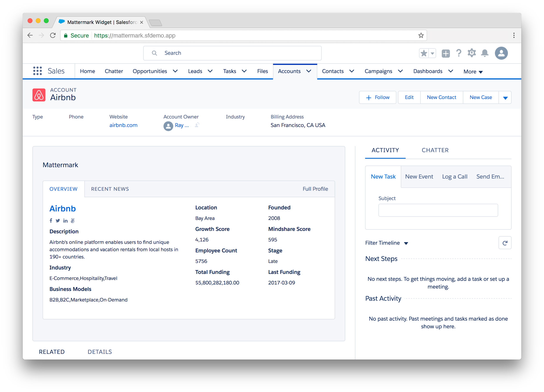The width and height of the screenshot is (544, 392).
Task: Click the LinkedIn icon for Airbnb
Action: click(65, 220)
